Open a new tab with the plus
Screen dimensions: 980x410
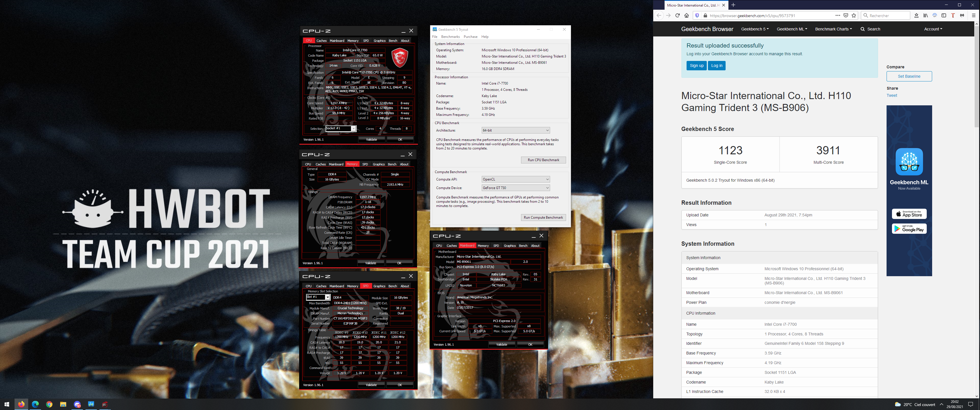(x=733, y=5)
